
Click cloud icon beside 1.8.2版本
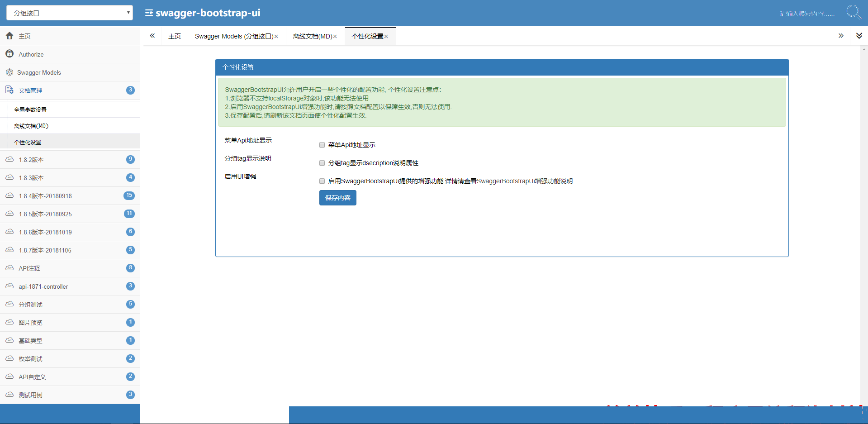(x=9, y=159)
